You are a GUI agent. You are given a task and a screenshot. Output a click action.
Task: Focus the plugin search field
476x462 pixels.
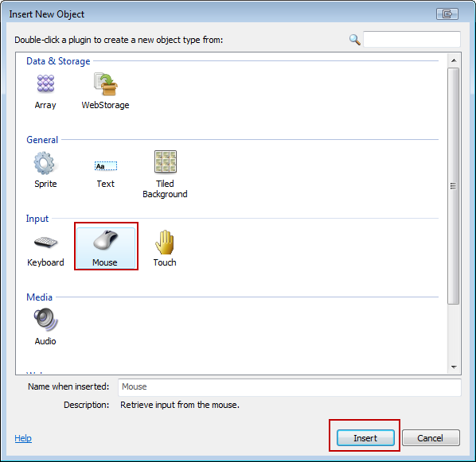pos(412,39)
